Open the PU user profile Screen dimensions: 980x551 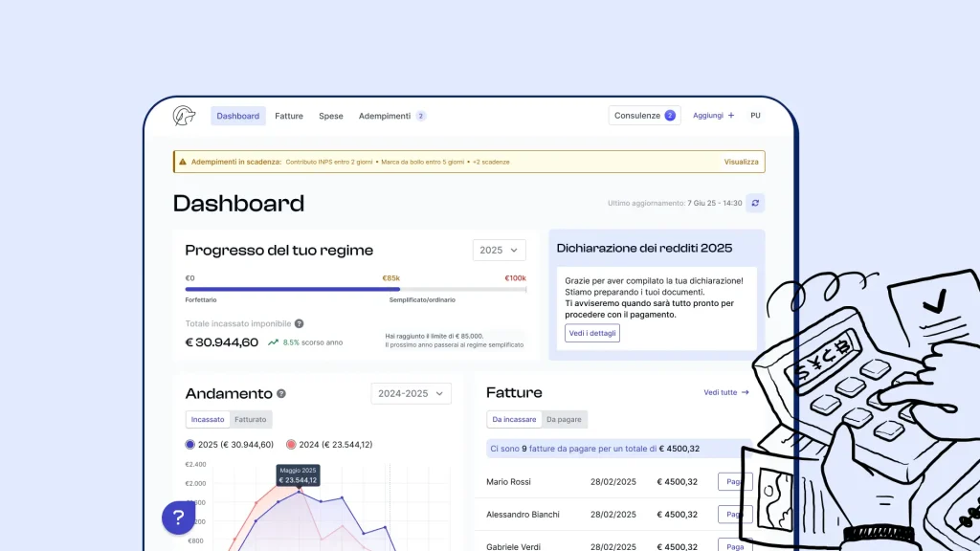755,116
